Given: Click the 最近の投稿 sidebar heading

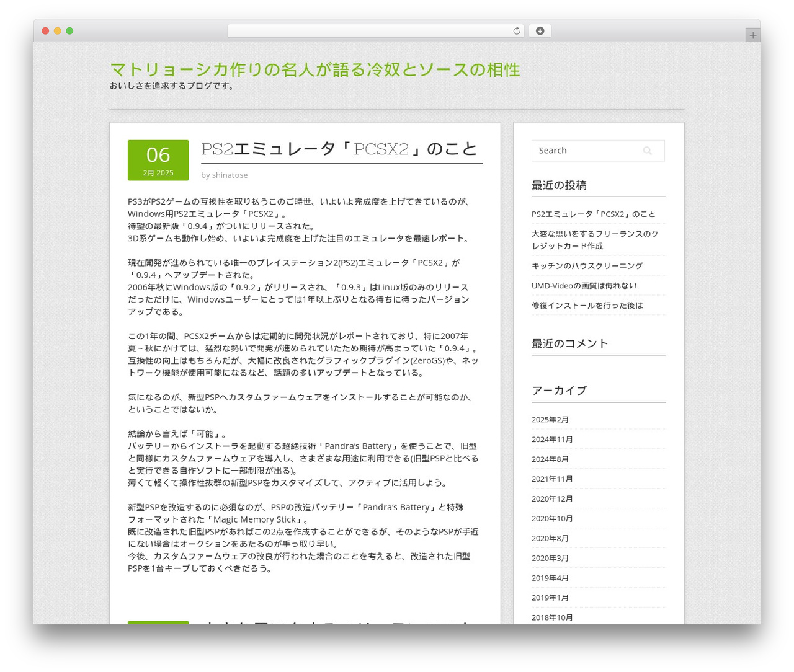Looking at the screenshot, I should [x=559, y=185].
